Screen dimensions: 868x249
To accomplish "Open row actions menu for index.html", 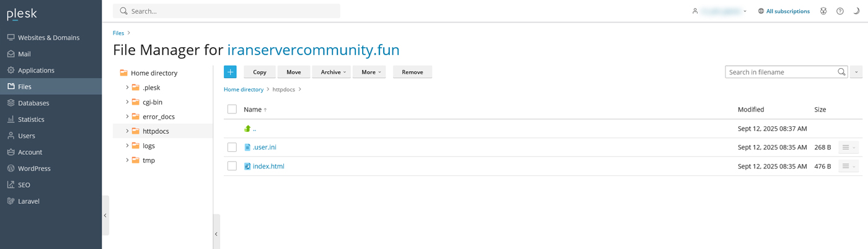I will (x=848, y=166).
